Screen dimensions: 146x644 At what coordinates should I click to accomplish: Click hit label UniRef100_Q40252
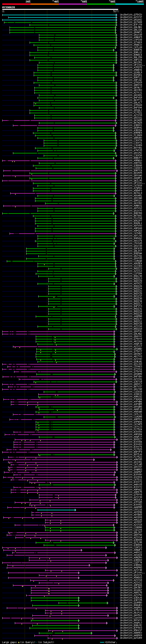click(x=131, y=153)
